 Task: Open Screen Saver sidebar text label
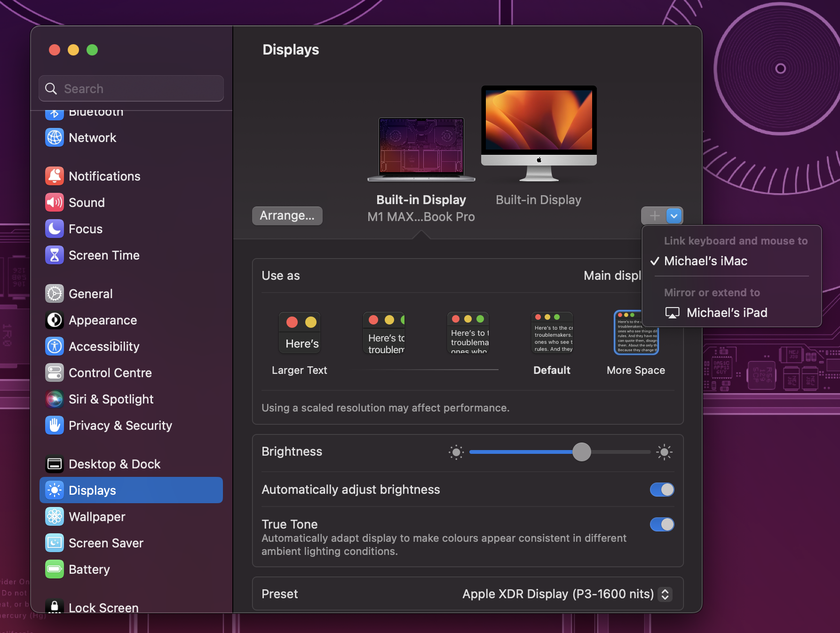[106, 543]
